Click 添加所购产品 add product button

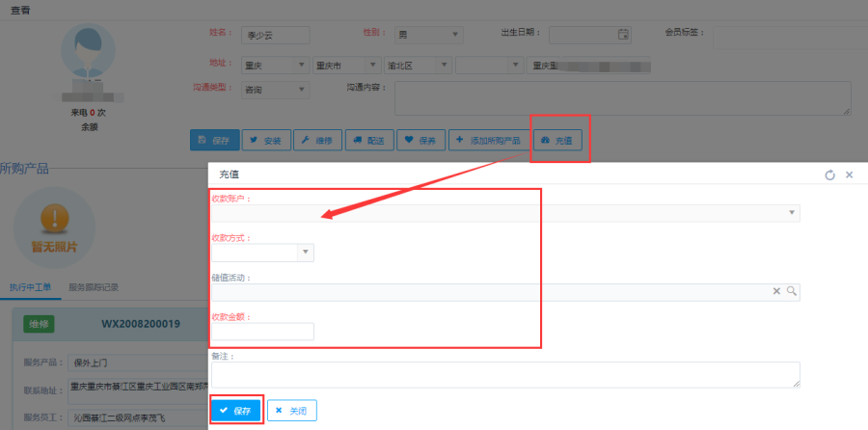pos(487,141)
